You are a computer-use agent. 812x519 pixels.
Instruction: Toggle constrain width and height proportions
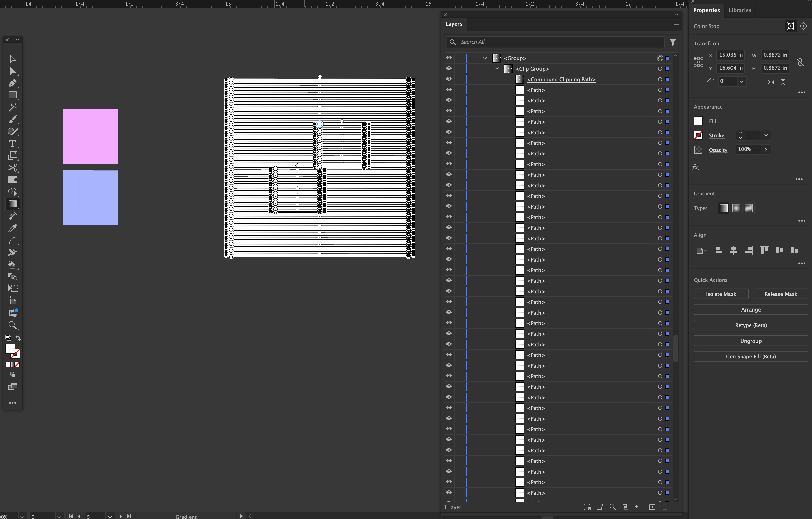[800, 62]
